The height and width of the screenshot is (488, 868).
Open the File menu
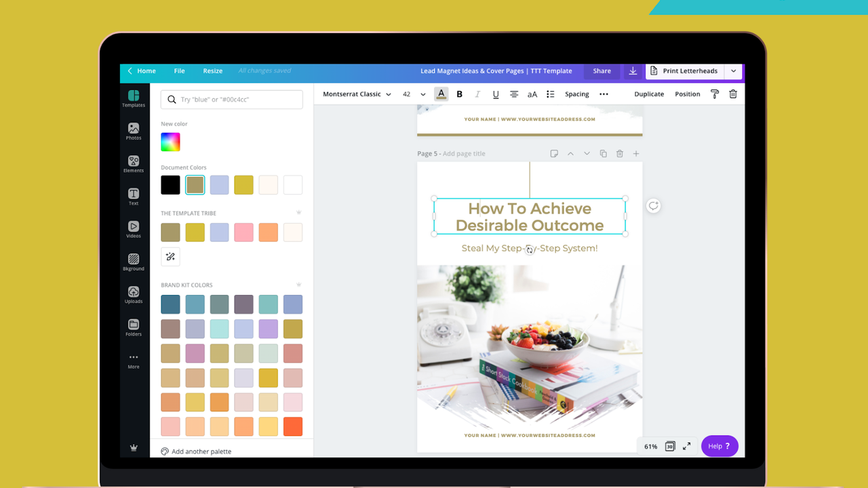pos(179,71)
